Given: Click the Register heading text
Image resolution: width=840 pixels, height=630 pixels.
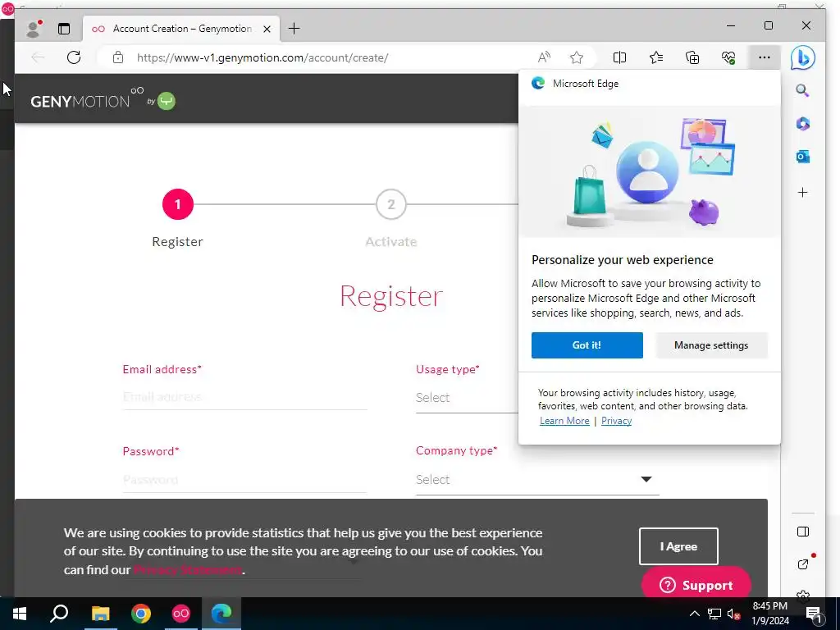Looking at the screenshot, I should [391, 296].
